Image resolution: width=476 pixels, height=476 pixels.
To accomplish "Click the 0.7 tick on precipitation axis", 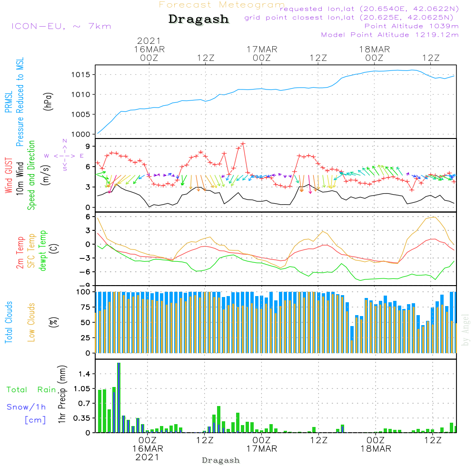I will point(84,404).
